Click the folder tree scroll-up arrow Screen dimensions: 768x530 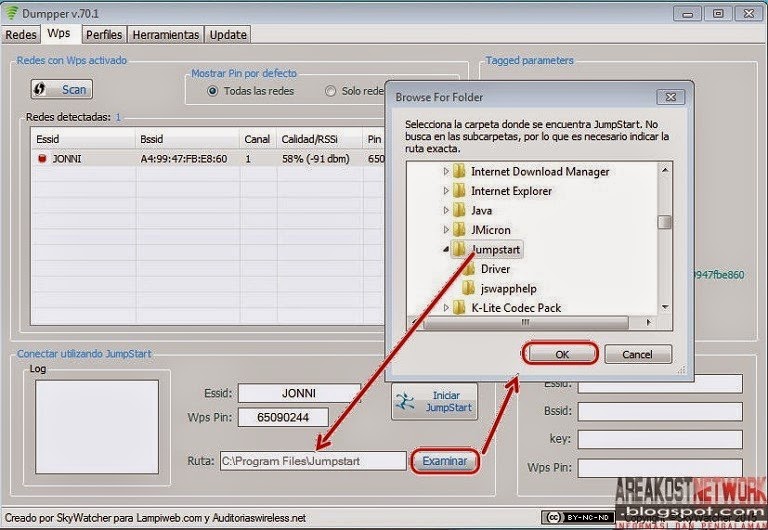click(665, 170)
